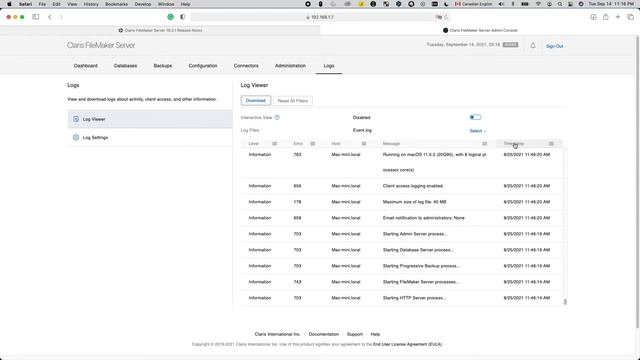
Task: Reload the page with the refresh icon
Action: click(x=446, y=17)
